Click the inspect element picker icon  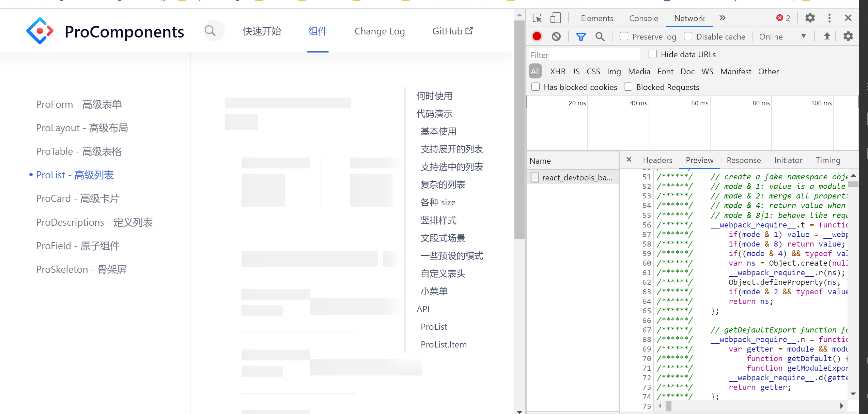pyautogui.click(x=537, y=18)
